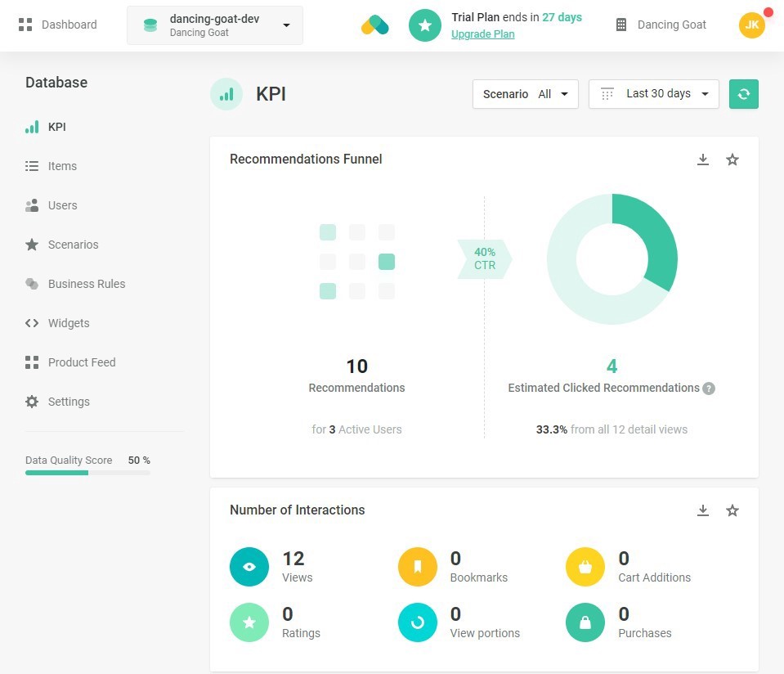
Task: Click the 'Recommendations Funnel' card title
Action: pyautogui.click(x=306, y=160)
